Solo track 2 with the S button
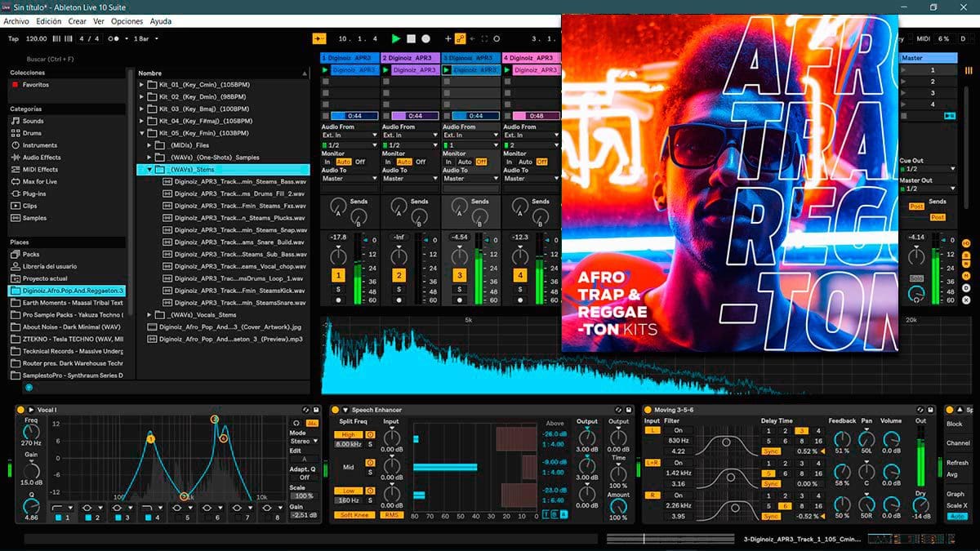 pyautogui.click(x=399, y=290)
